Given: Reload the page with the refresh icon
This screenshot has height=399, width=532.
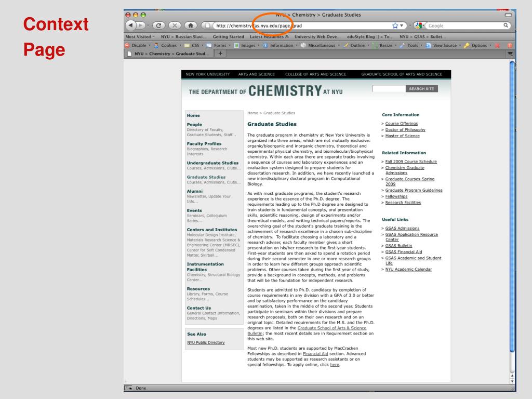Looking at the screenshot, I should tap(158, 25).
